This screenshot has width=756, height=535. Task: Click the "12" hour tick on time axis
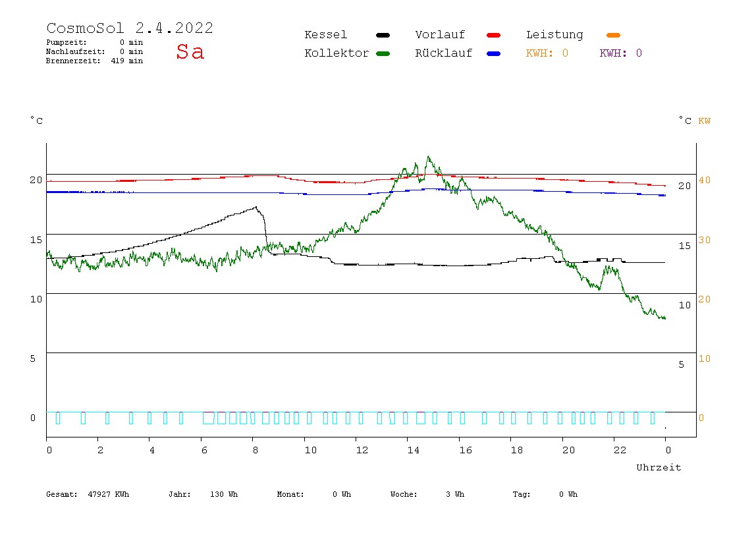[x=362, y=450]
